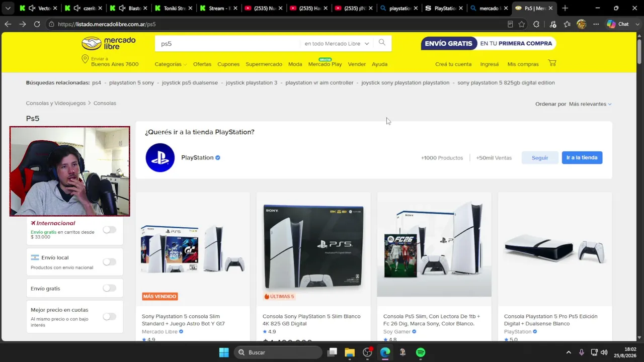Toggle the Envío gratis filter
644x362 pixels.
tap(109, 288)
